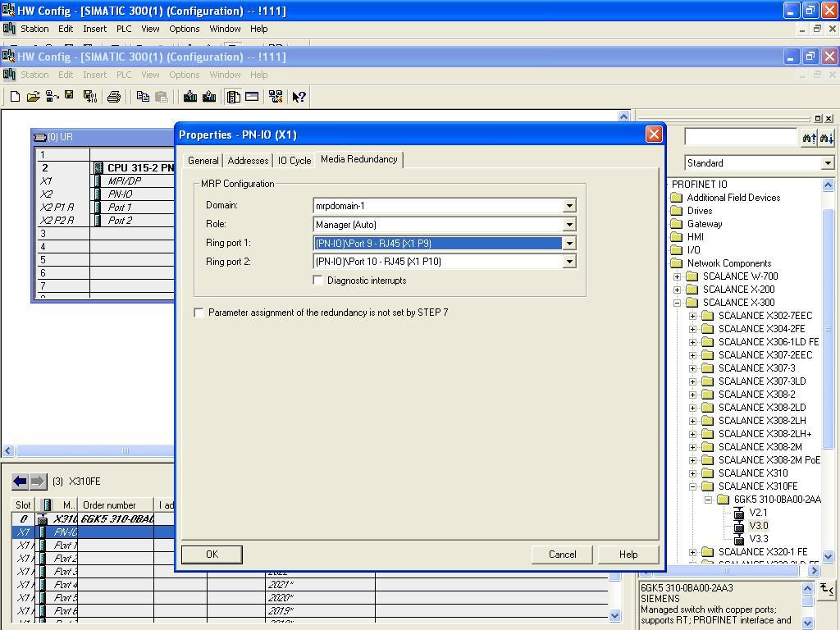Click the Print toolbar icon
The image size is (840, 630).
click(x=113, y=97)
